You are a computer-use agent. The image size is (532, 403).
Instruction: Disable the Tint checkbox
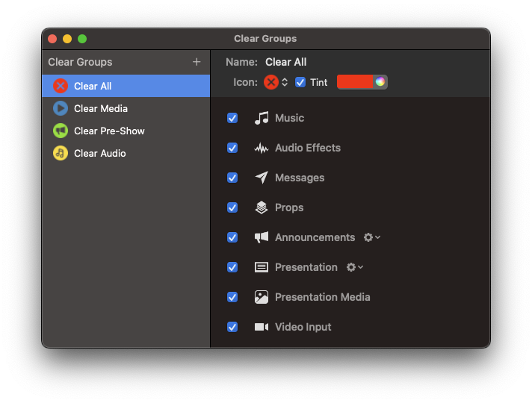[x=300, y=82]
